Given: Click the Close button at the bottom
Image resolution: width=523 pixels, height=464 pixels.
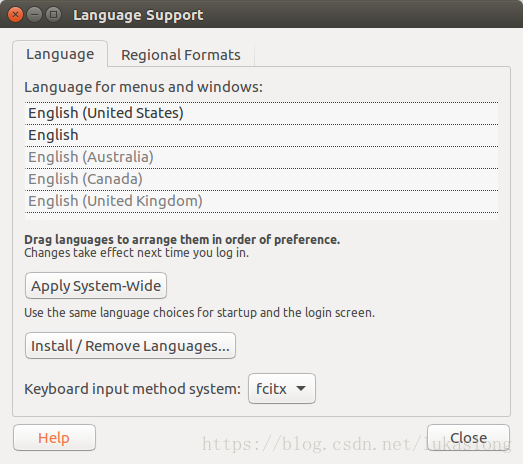Looking at the screenshot, I should (468, 438).
